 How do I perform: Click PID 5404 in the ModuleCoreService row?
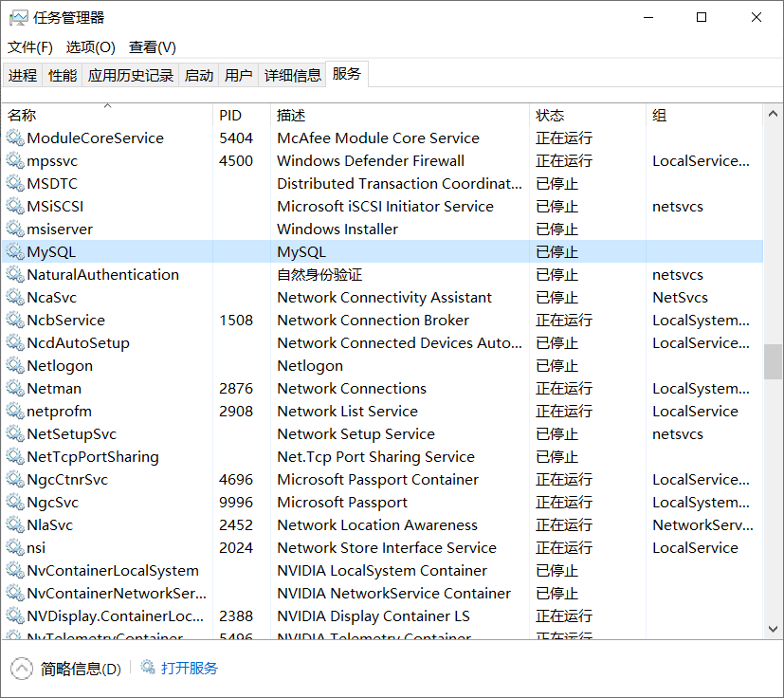coord(236,138)
